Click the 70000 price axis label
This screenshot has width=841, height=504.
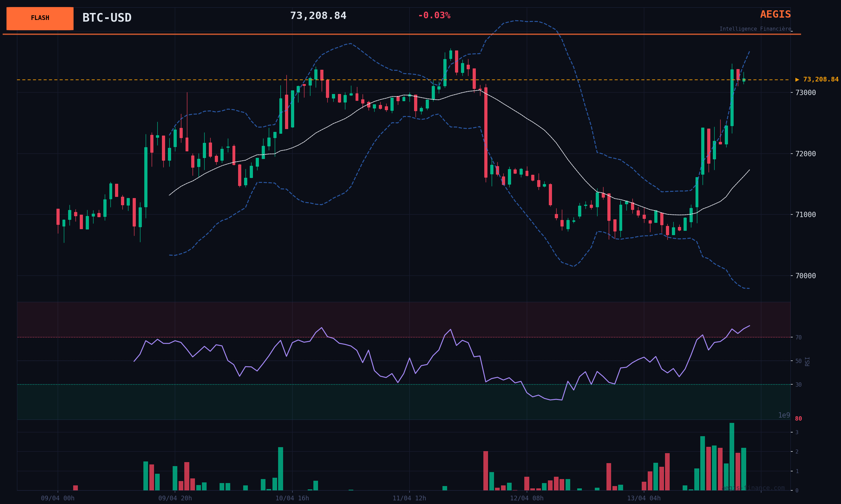(x=805, y=276)
